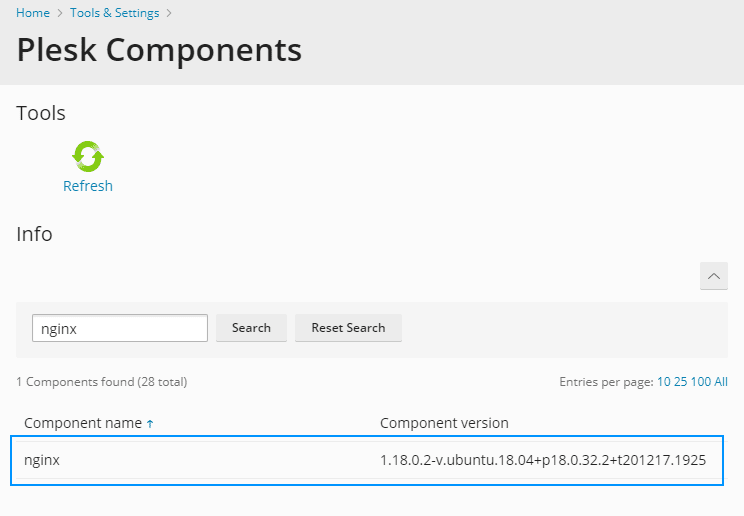The width and height of the screenshot is (744, 516).
Task: Click Component version column header
Action: pos(444,423)
